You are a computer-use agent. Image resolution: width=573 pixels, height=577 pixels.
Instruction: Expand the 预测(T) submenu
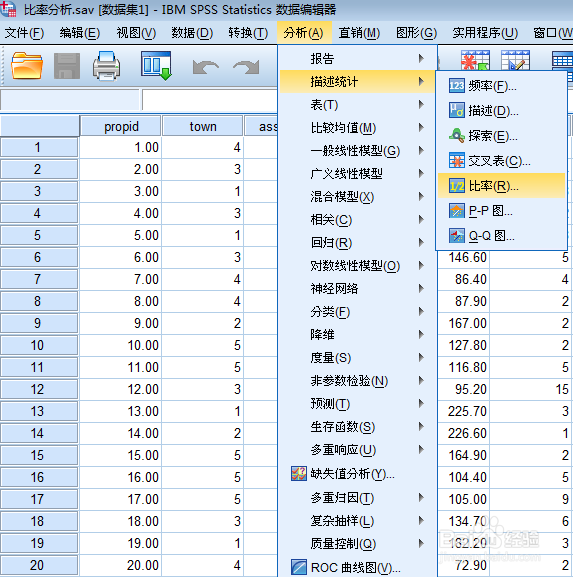point(358,404)
